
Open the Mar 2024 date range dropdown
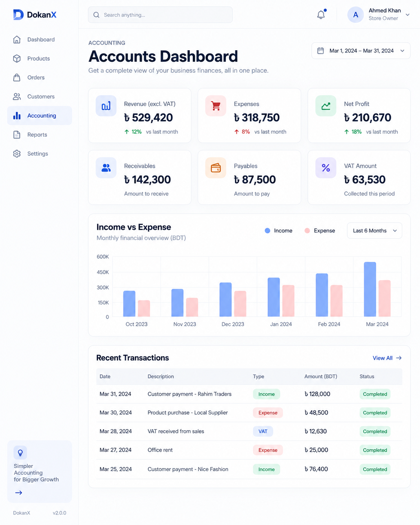point(361,51)
